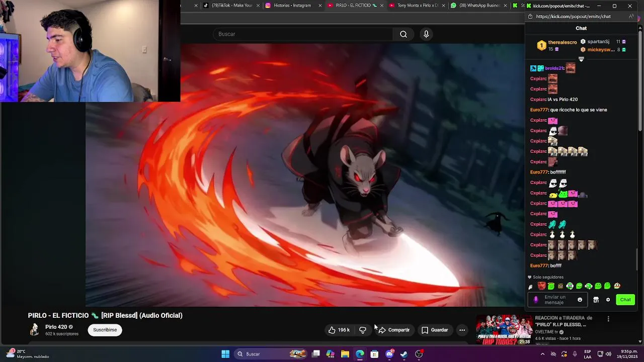Open Microsoft Store from the taskbar
The image size is (644, 362).
coord(374,354)
